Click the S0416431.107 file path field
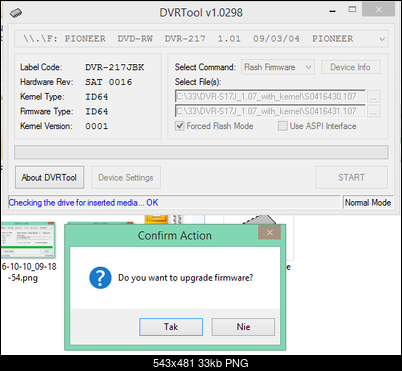This screenshot has height=371, width=402. tap(270, 111)
